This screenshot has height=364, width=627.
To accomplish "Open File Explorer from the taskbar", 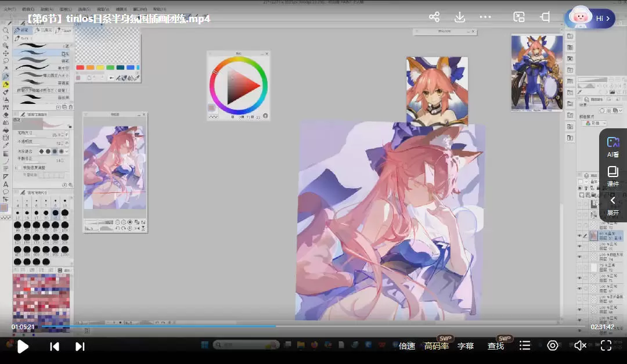I will click(x=301, y=345).
